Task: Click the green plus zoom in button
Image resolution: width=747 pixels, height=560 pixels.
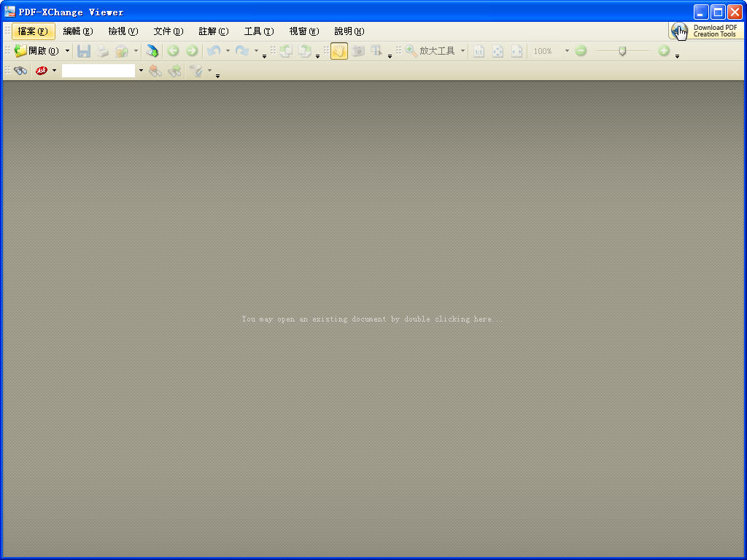Action: (x=664, y=51)
